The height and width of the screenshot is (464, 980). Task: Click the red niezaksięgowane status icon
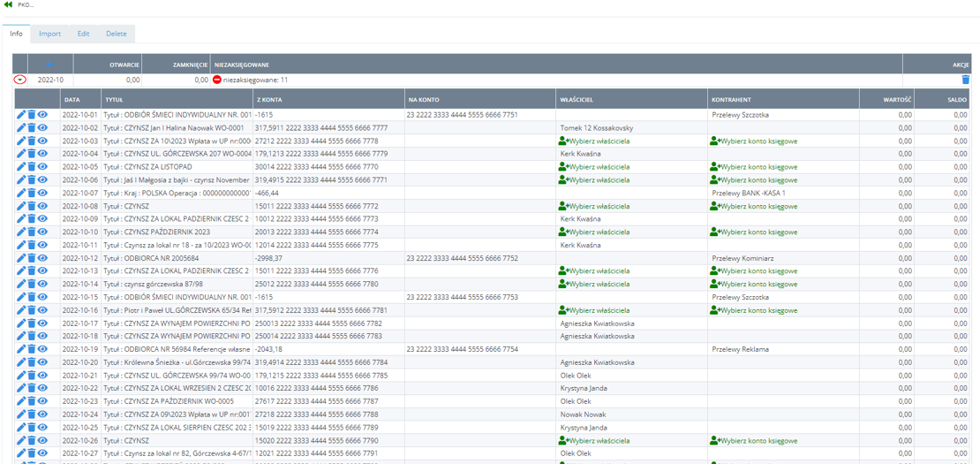pyautogui.click(x=217, y=80)
